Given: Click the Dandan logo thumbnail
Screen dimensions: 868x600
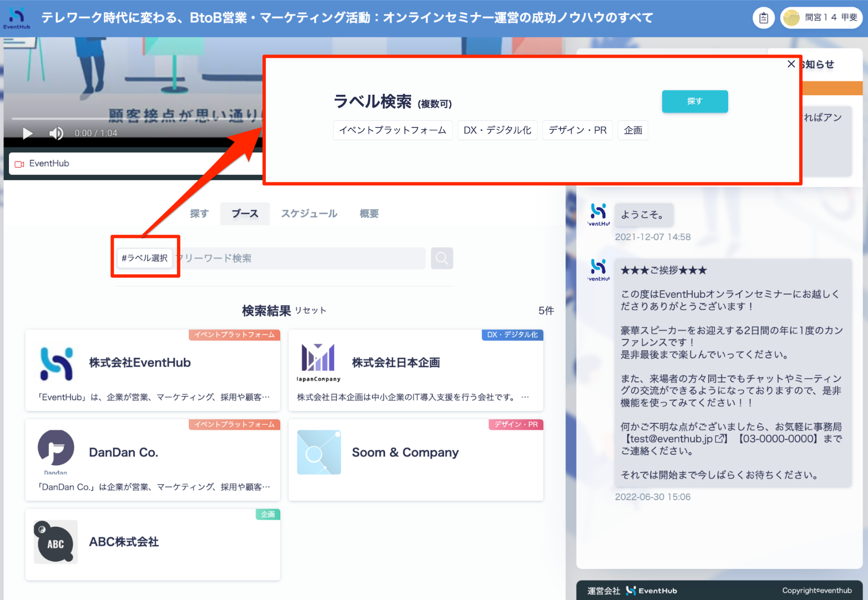Looking at the screenshot, I should 55,452.
